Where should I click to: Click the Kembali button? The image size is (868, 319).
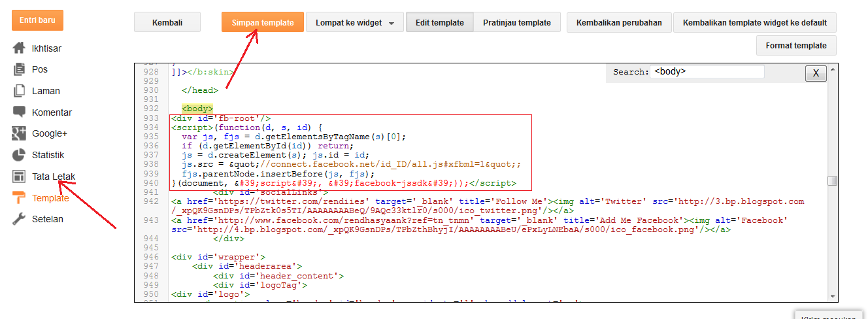167,22
